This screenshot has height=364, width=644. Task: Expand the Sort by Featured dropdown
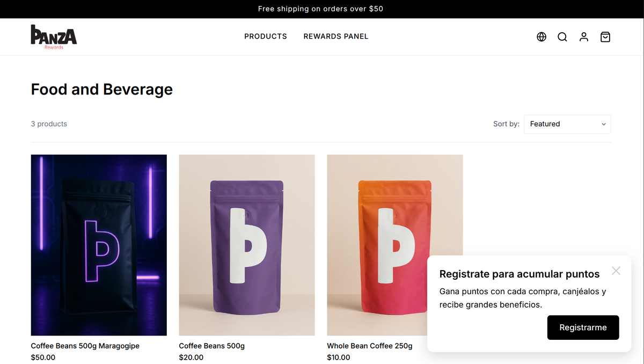[x=567, y=124]
